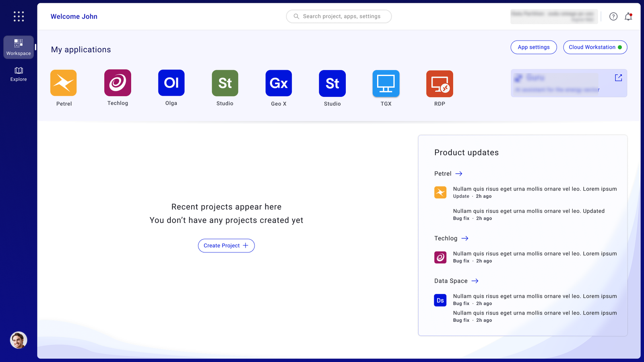Open the Geo X application
The height and width of the screenshot is (362, 644).
click(279, 83)
